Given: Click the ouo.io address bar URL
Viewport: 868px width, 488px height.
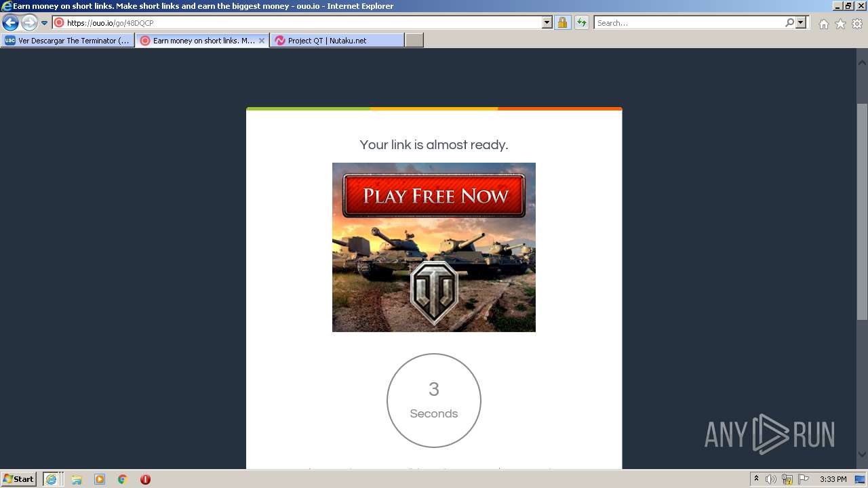Looking at the screenshot, I should tap(110, 23).
